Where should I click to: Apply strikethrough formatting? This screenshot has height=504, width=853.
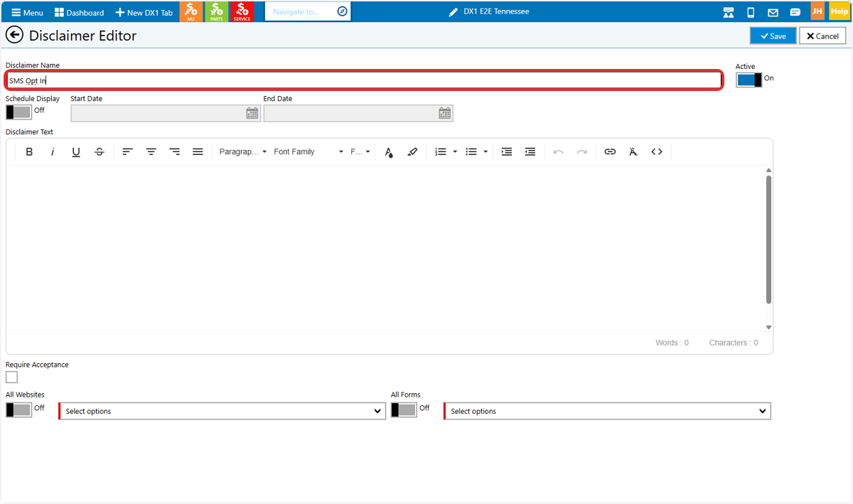click(100, 151)
